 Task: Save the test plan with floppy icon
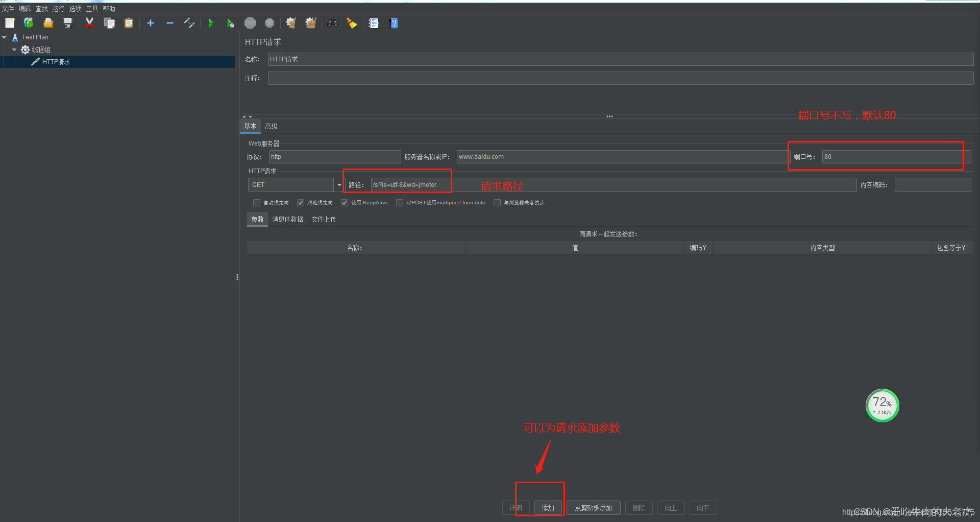(68, 23)
